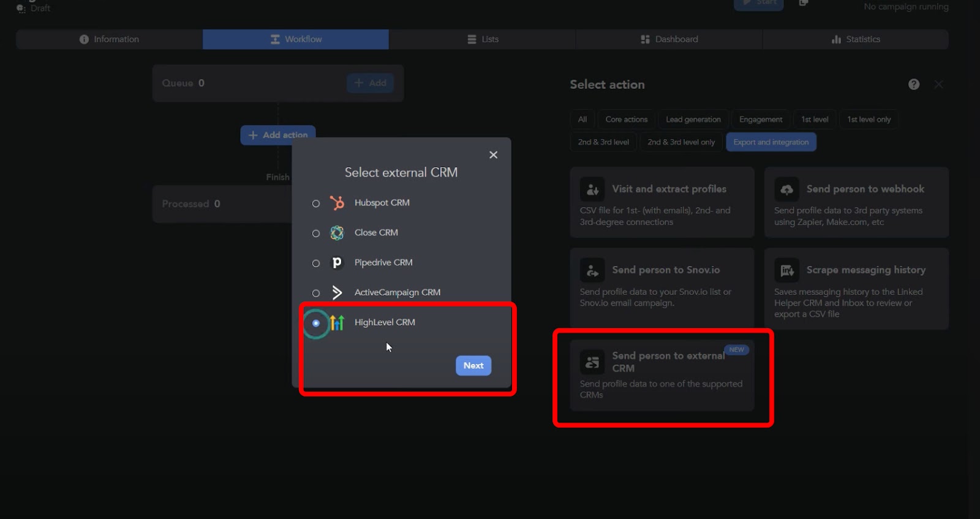
Task: Filter actions by 1st level
Action: click(815, 119)
